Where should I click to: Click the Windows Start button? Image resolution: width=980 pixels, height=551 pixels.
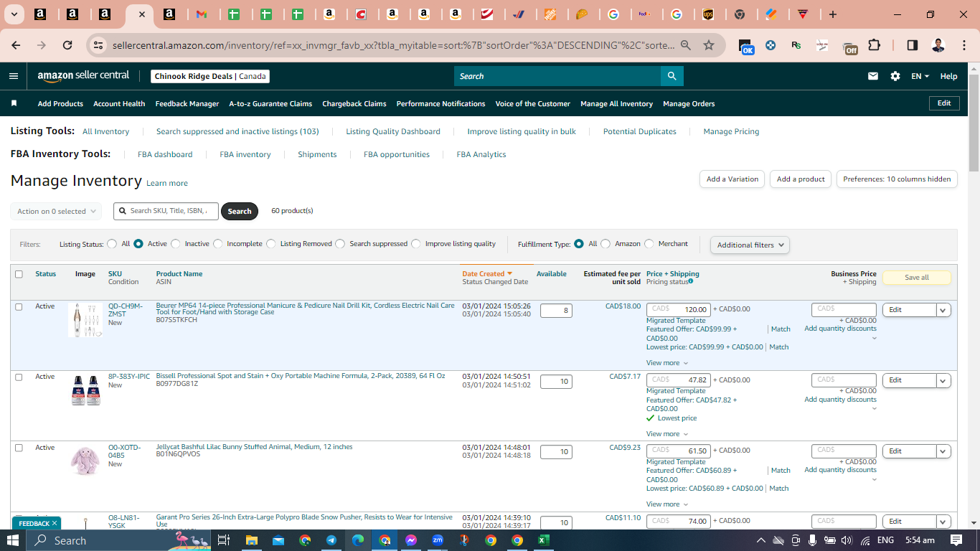[x=14, y=540]
